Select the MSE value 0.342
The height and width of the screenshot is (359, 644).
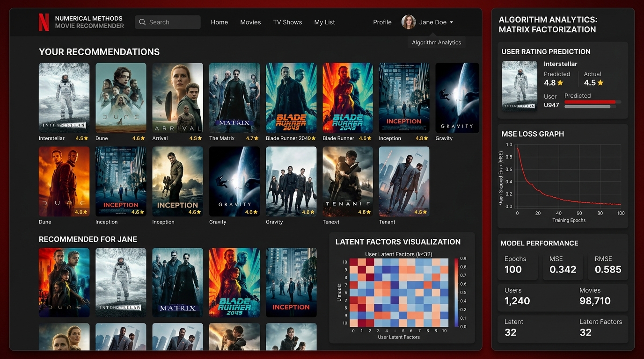(563, 269)
